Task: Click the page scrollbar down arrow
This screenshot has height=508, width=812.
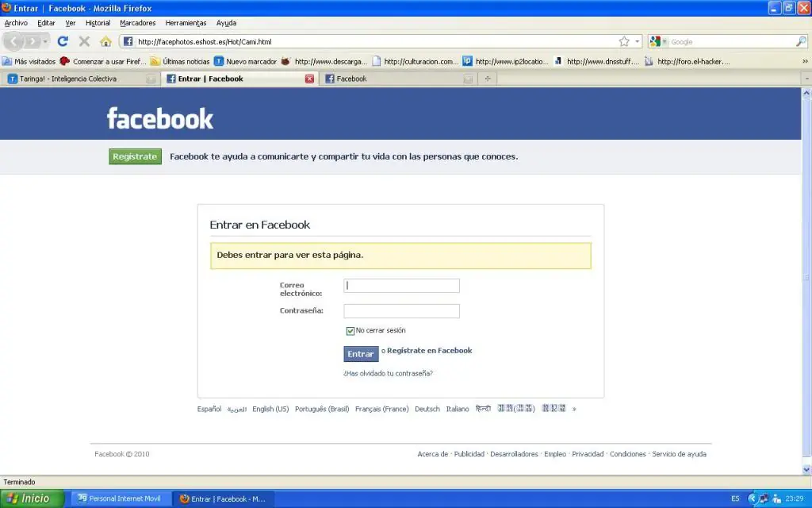Action: tap(806, 470)
